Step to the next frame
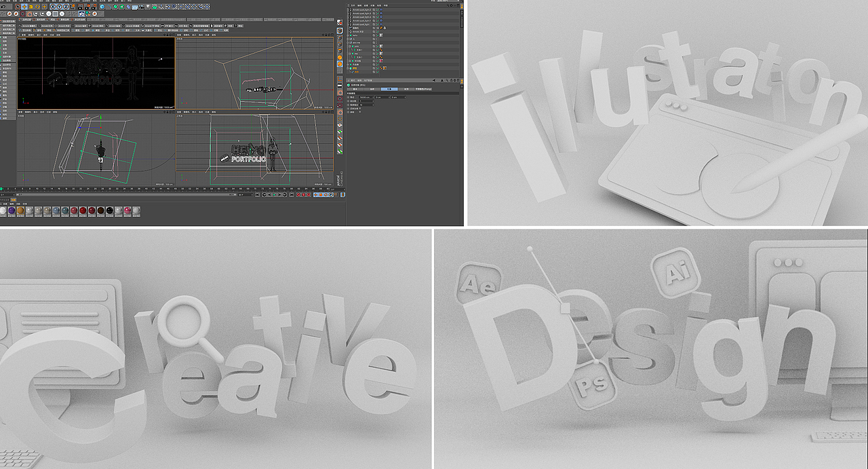The image size is (868, 469). click(x=279, y=195)
